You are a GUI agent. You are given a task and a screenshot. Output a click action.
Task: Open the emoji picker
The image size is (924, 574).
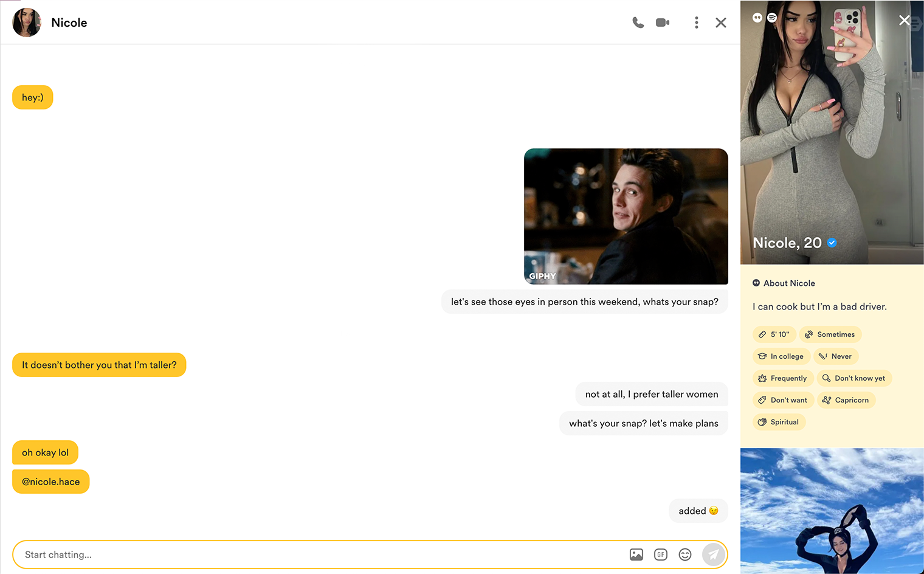tap(685, 555)
